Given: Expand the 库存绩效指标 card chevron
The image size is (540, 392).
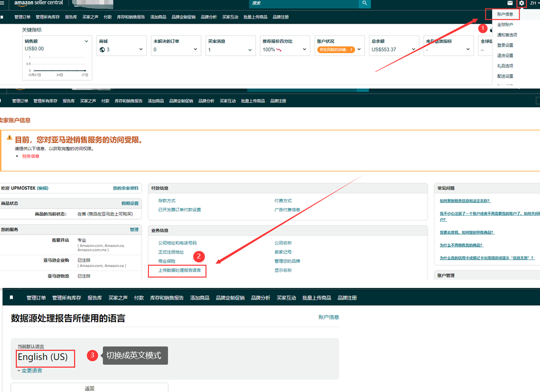Looking at the screenshot, I should click(468, 49).
